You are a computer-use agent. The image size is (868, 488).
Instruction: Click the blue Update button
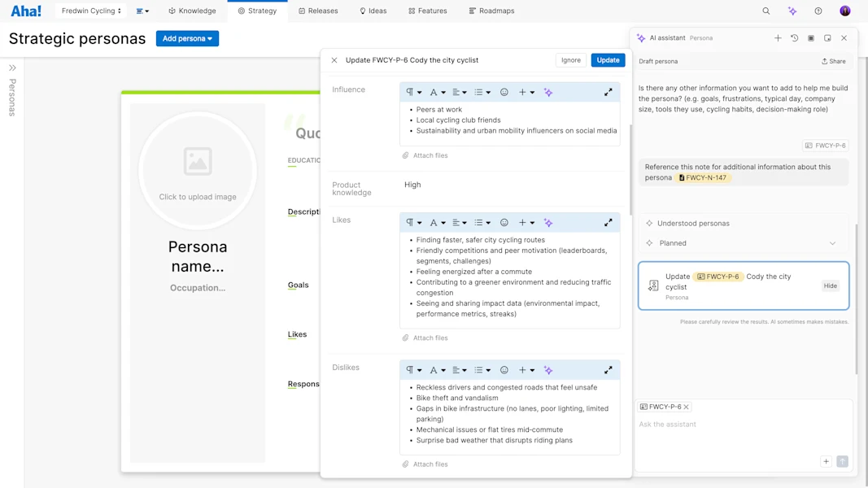(608, 60)
